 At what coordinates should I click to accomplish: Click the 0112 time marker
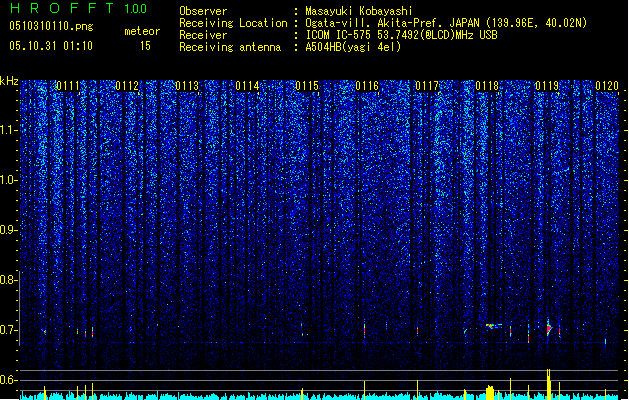pyautogui.click(x=127, y=86)
